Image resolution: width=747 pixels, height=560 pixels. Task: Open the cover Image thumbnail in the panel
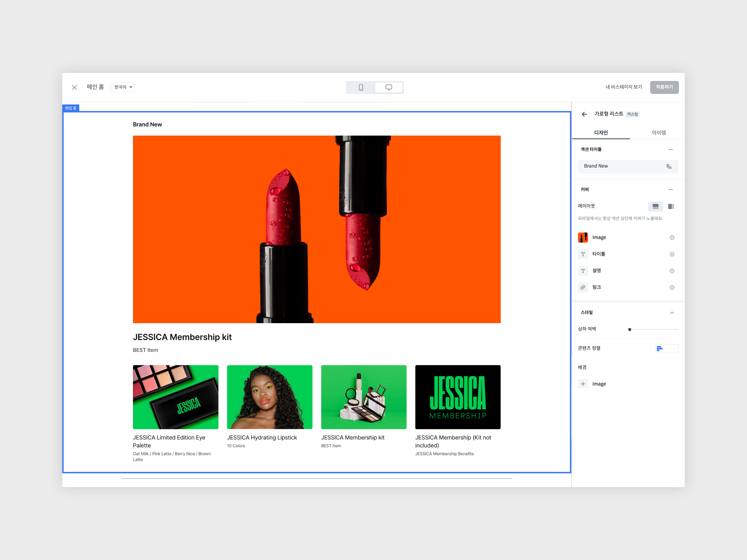pyautogui.click(x=583, y=238)
